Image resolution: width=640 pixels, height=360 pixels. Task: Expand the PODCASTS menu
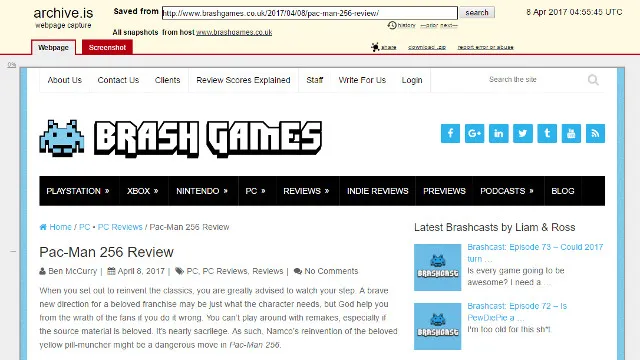507,191
